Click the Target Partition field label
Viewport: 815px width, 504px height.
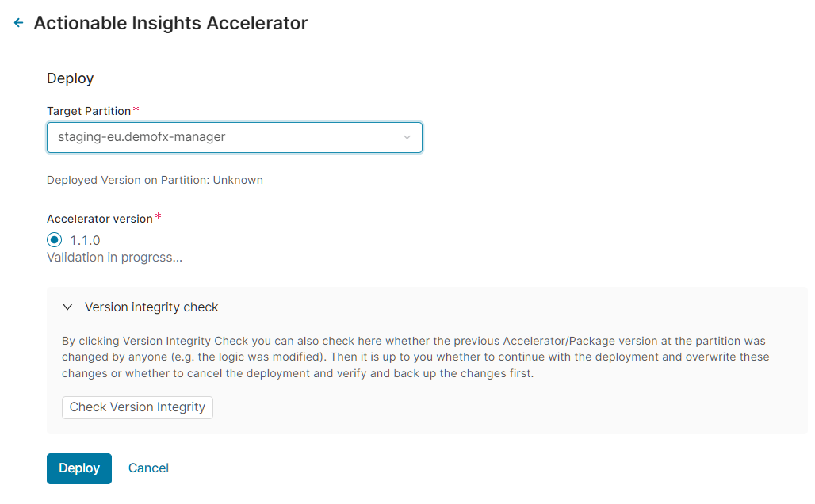pyautogui.click(x=89, y=111)
